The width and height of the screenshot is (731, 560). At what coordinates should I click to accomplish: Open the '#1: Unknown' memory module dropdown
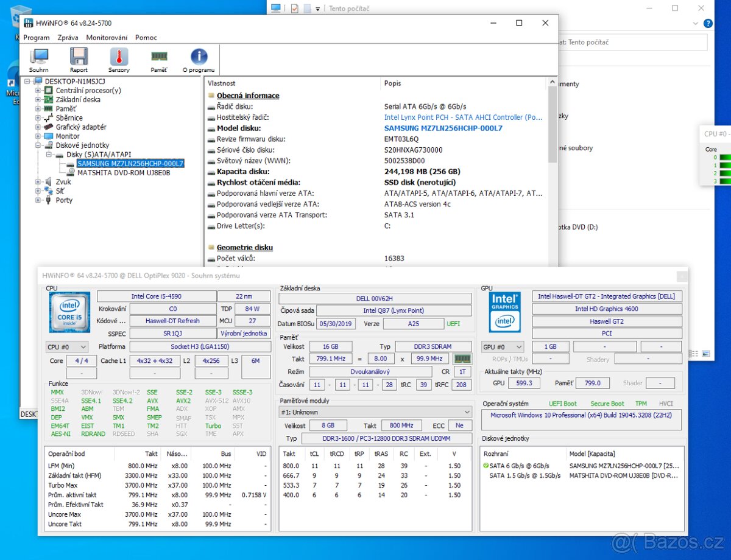(x=375, y=412)
